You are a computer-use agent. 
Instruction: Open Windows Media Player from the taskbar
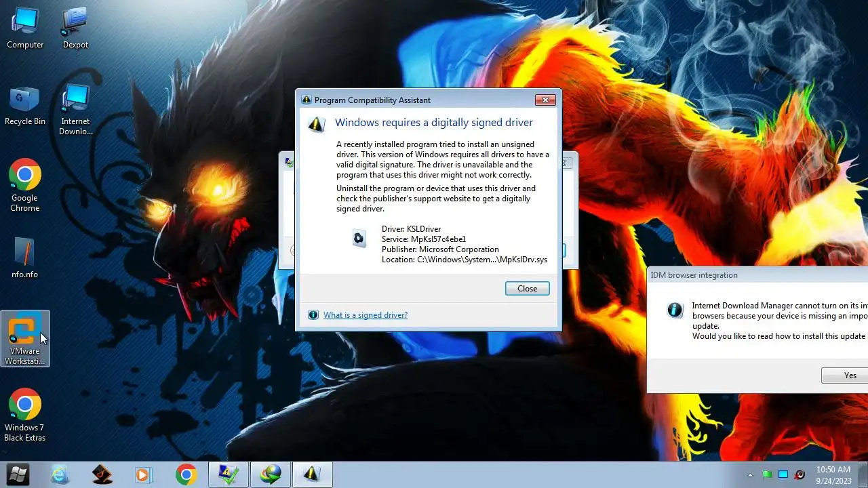pyautogui.click(x=143, y=474)
